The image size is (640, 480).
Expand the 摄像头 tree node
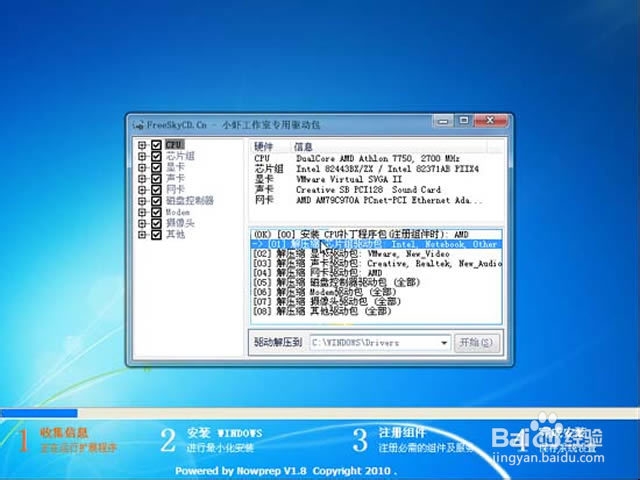pos(142,223)
